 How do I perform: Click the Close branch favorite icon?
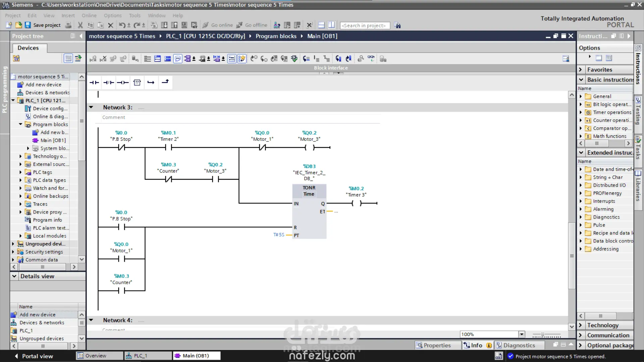pyautogui.click(x=165, y=82)
